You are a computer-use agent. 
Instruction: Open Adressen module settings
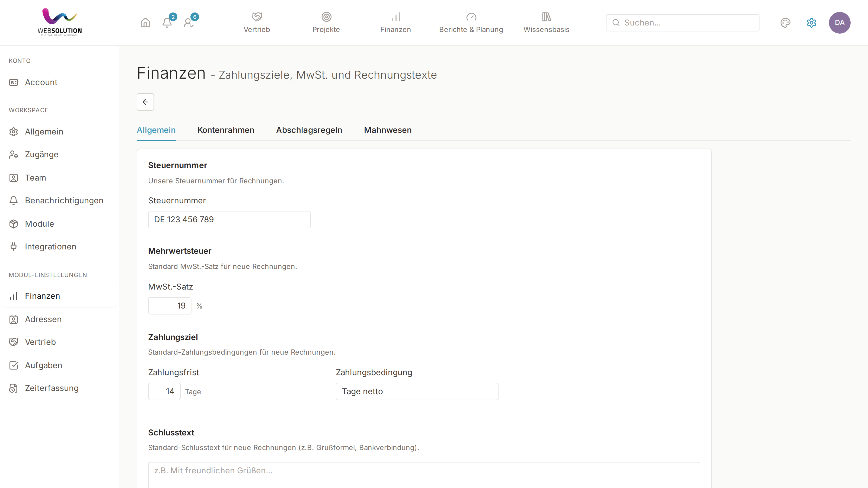[x=59, y=319]
